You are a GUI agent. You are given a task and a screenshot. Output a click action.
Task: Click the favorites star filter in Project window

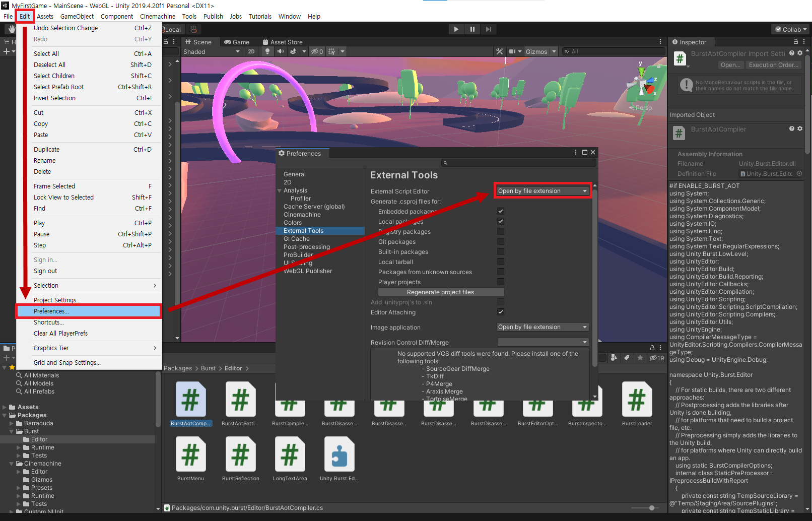[640, 358]
